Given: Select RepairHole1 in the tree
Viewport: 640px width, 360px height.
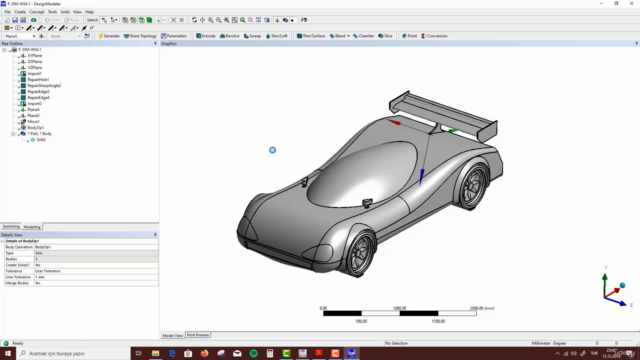Looking at the screenshot, I should coord(38,80).
